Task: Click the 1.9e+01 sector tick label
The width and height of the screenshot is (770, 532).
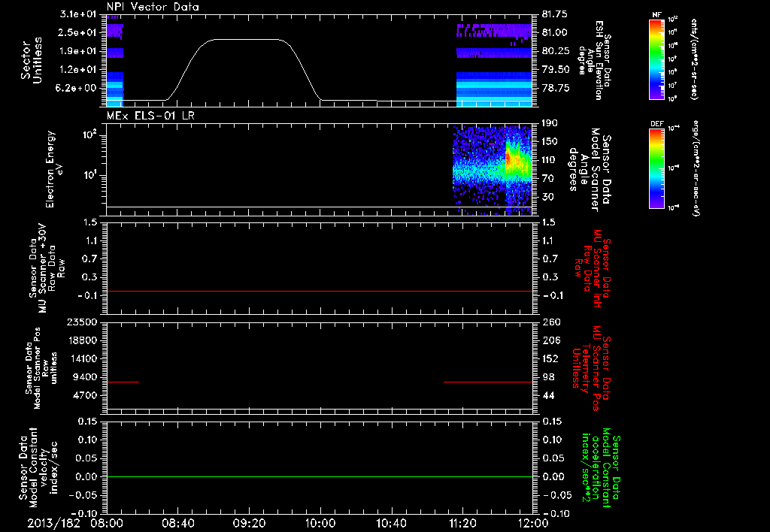Action: (x=78, y=51)
